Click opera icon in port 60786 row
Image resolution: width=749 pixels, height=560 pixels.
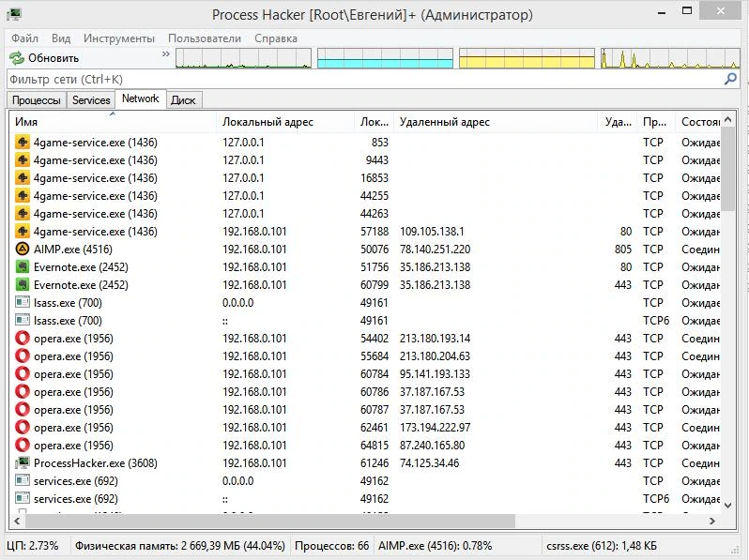(x=23, y=392)
